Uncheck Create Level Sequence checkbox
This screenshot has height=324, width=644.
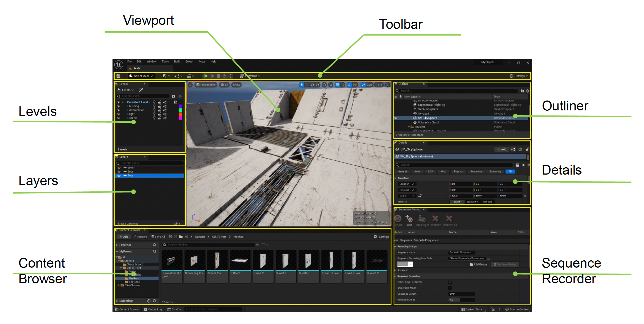450,282
